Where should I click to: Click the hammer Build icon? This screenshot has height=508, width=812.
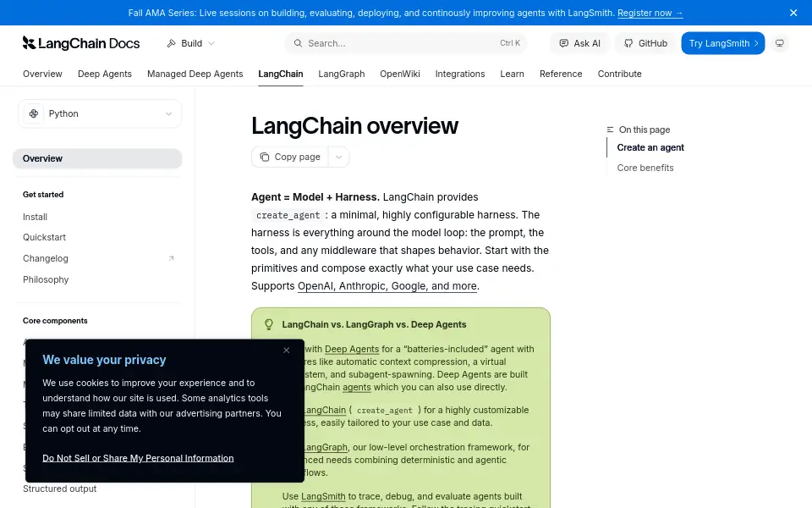(x=172, y=43)
